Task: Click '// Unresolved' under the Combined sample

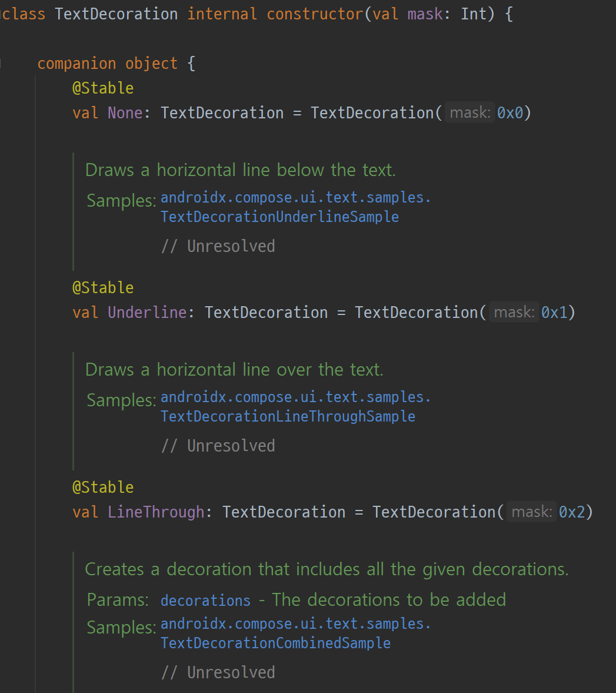Action: pos(218,672)
